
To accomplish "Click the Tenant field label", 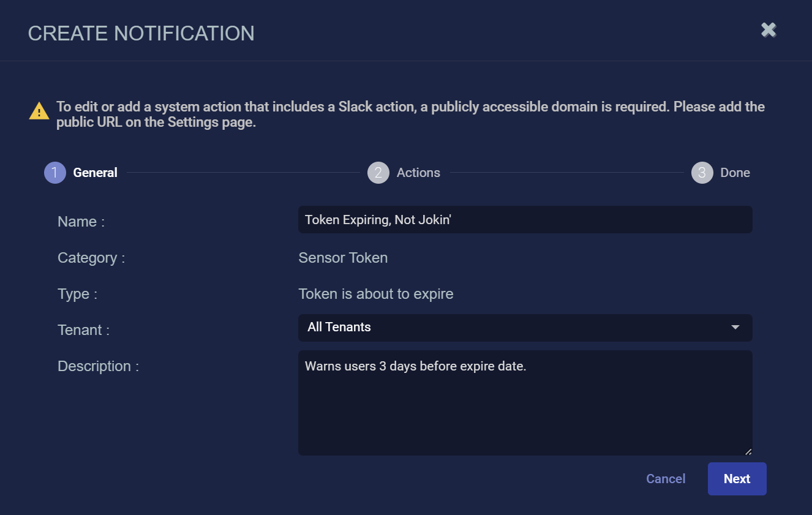I will pos(83,330).
